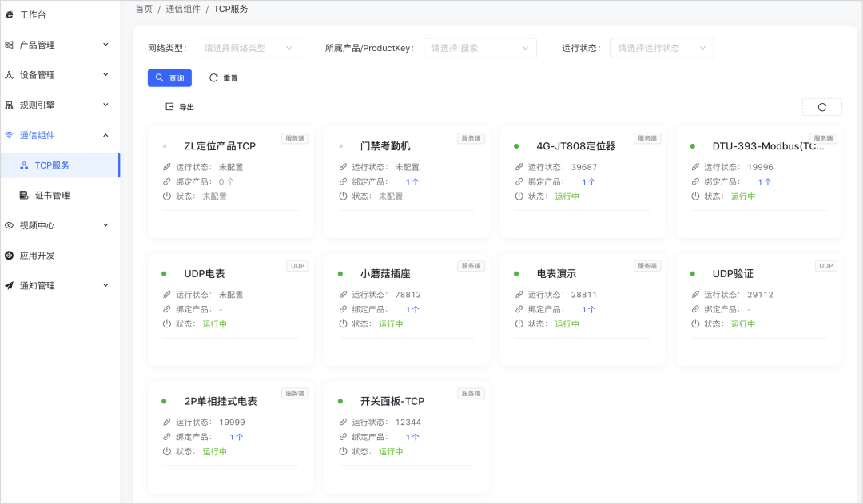Click the 应用开发 sidebar icon

(x=10, y=256)
